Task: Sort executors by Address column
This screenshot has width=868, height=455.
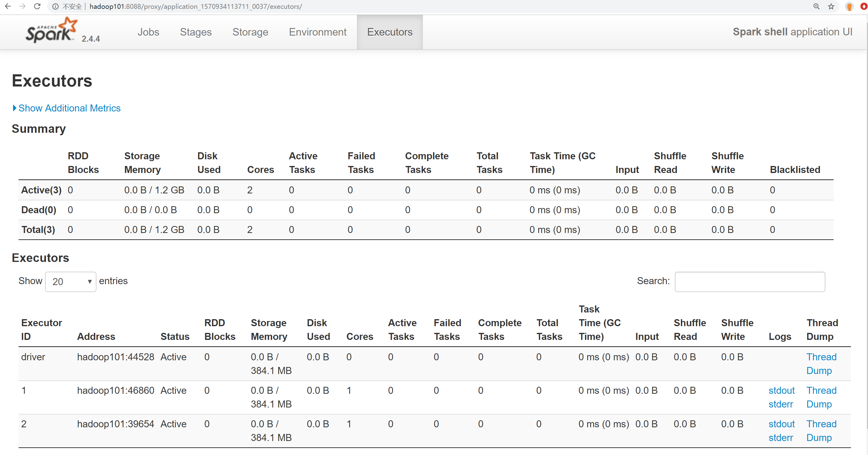Action: click(x=96, y=336)
